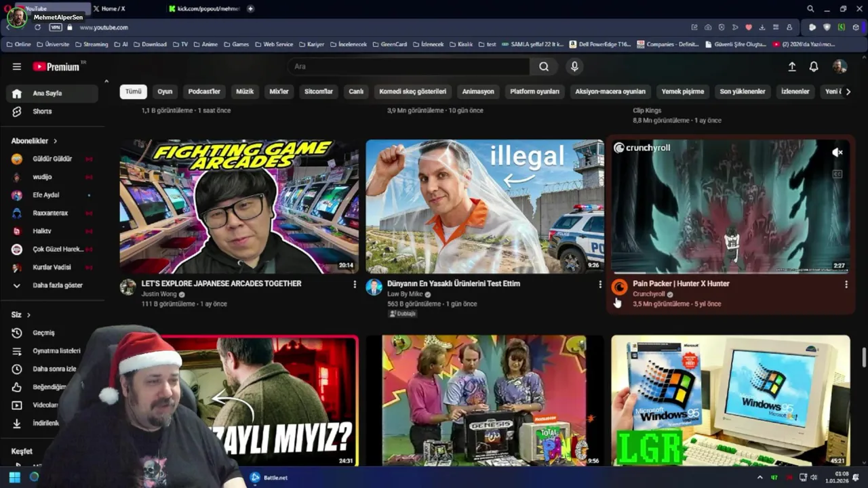Screen dimensions: 868x488
Task: Select the Müzik category chip
Action: pyautogui.click(x=245, y=91)
